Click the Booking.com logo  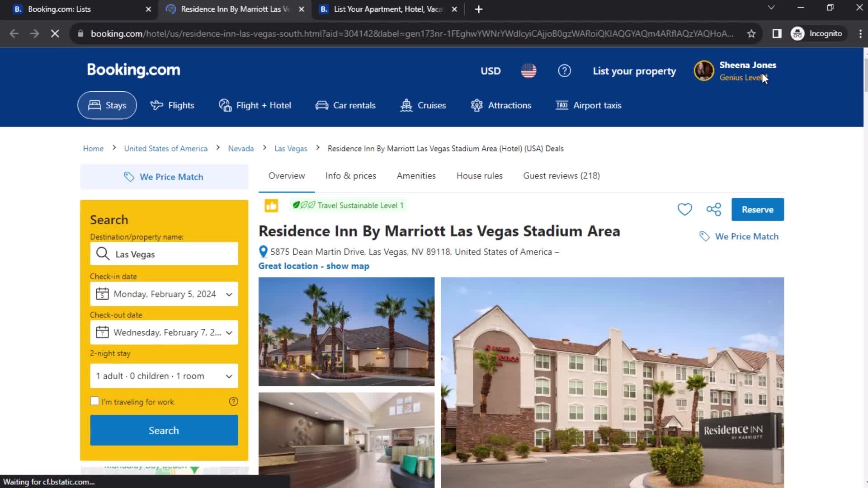pos(133,70)
